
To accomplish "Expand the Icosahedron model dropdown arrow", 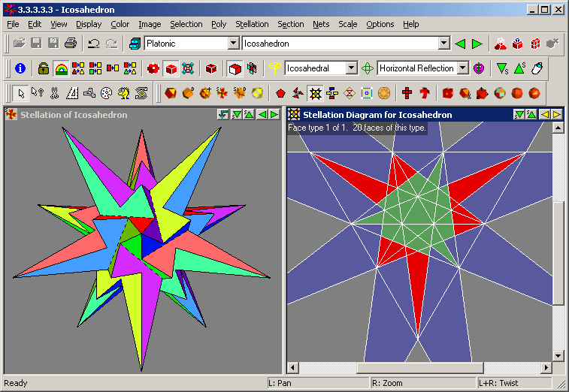I will pyautogui.click(x=443, y=44).
